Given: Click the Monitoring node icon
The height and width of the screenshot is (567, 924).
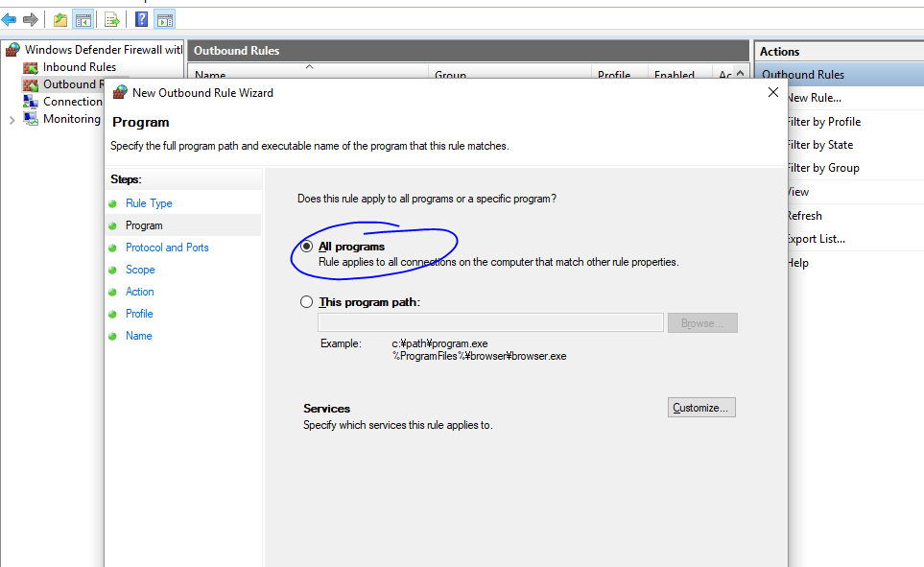Looking at the screenshot, I should (31, 119).
